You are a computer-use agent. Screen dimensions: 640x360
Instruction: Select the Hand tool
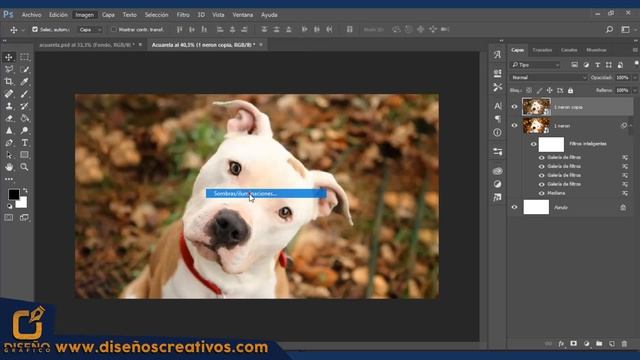coord(9,167)
